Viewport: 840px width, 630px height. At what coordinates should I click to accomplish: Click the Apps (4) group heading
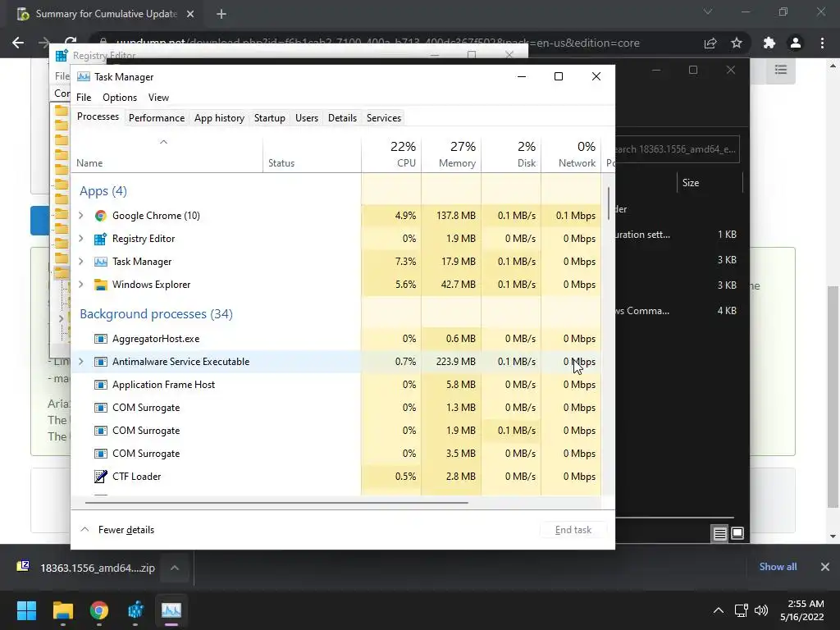pyautogui.click(x=103, y=191)
